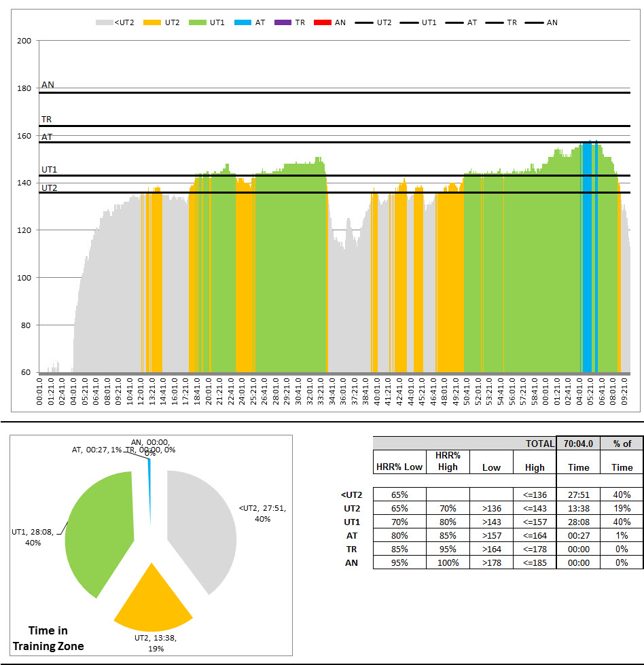Viewport: 644px width, 665px height.
Task: Click the purple TR legend swatch
Action: click(283, 22)
